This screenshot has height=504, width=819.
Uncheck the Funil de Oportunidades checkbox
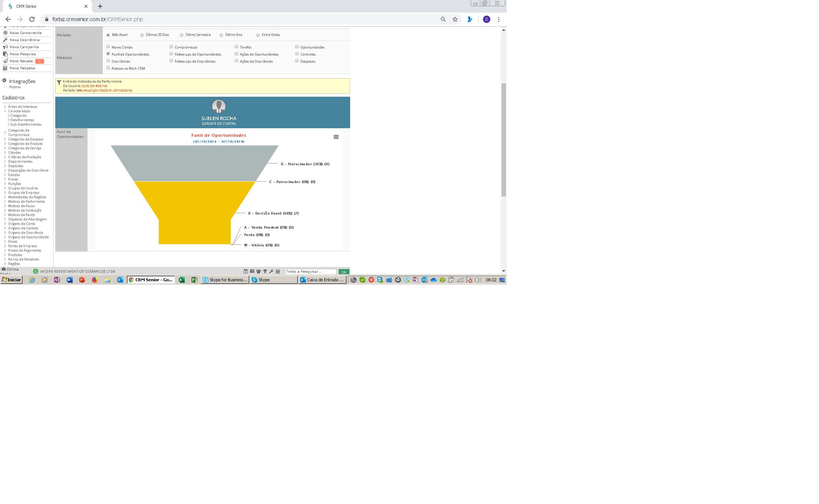coord(108,54)
